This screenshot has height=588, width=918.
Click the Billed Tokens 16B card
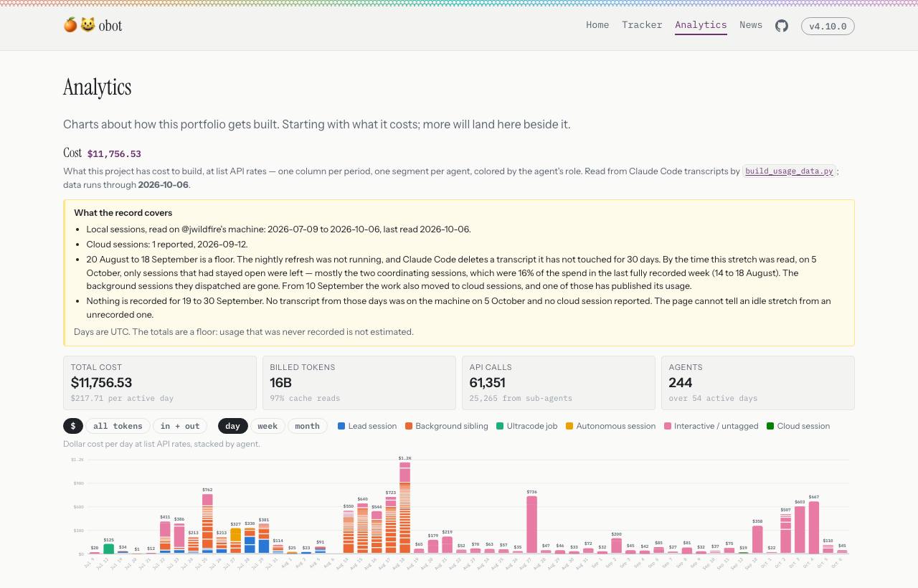tap(359, 383)
